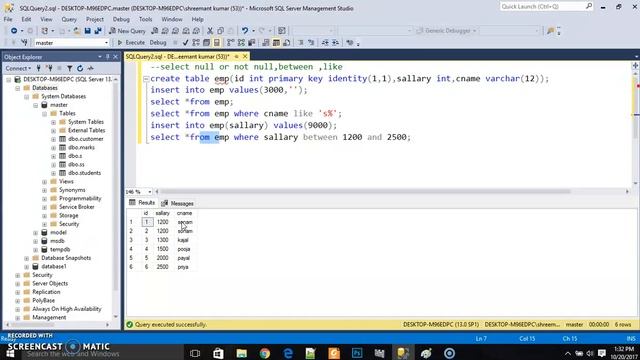Collapse the master database node

coord(36,105)
